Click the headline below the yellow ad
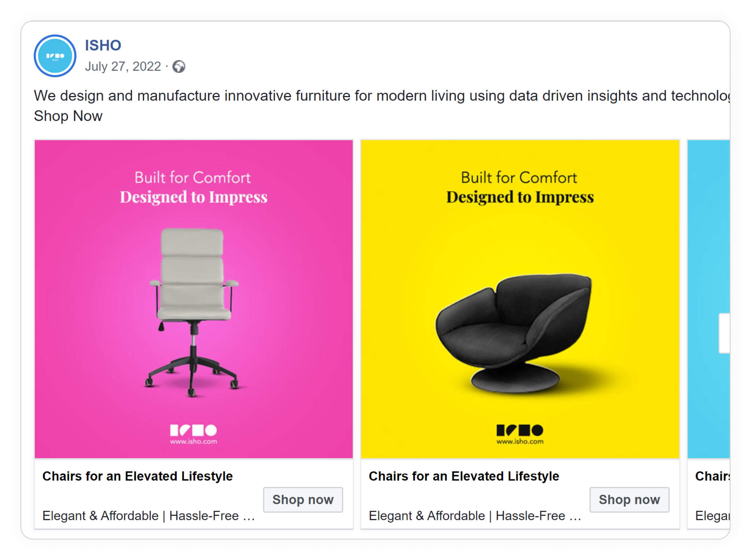Viewport: 751px width, 560px height. (x=464, y=476)
